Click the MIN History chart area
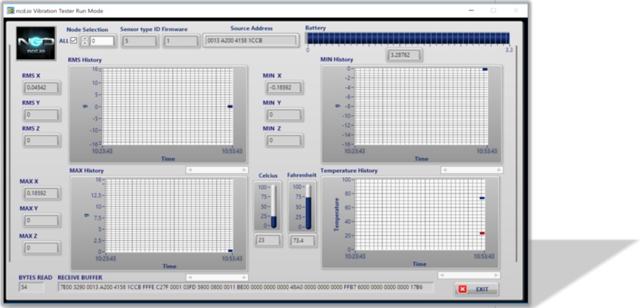 pos(421,106)
